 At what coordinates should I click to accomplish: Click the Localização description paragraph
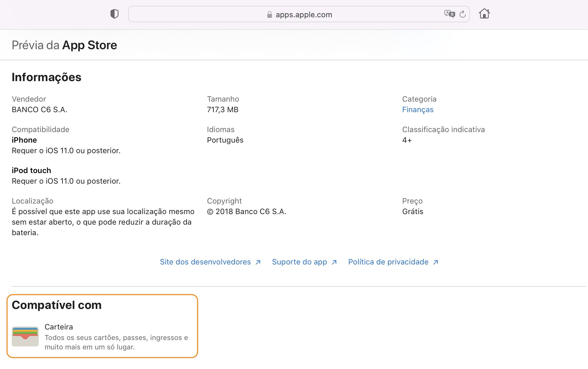pyautogui.click(x=103, y=222)
